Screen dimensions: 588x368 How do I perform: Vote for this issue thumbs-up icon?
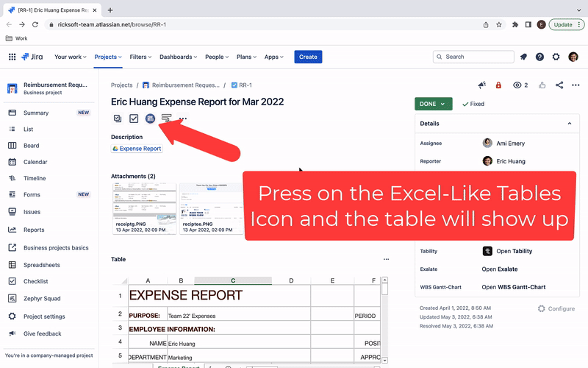pos(542,85)
